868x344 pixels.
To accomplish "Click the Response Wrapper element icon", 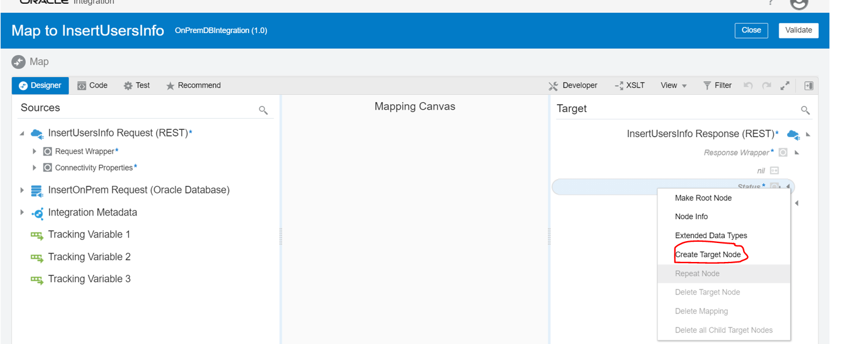I will pyautogui.click(x=783, y=152).
